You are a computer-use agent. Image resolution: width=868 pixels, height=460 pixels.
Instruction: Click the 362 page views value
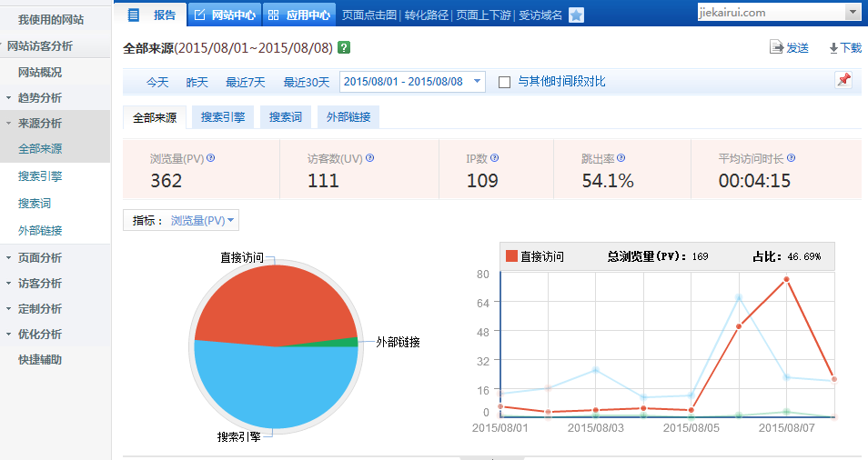(167, 181)
